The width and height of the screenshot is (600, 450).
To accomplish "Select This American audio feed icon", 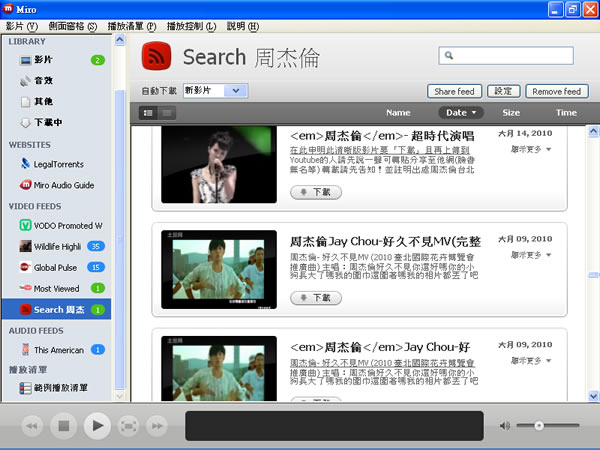I will (26, 350).
